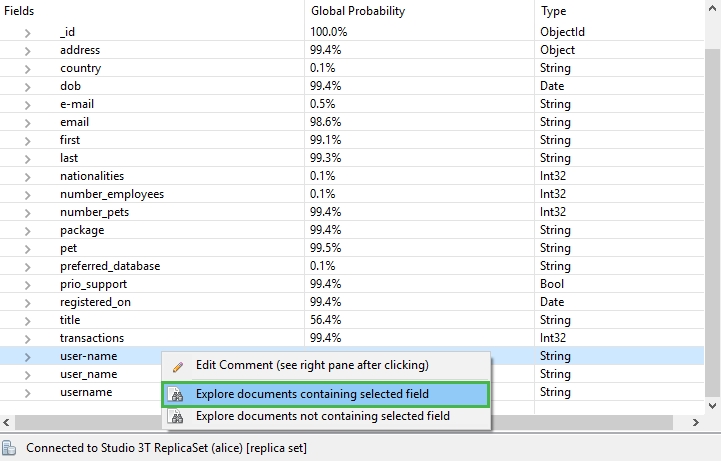
Task: Expand the prio_support field row
Action: click(28, 285)
